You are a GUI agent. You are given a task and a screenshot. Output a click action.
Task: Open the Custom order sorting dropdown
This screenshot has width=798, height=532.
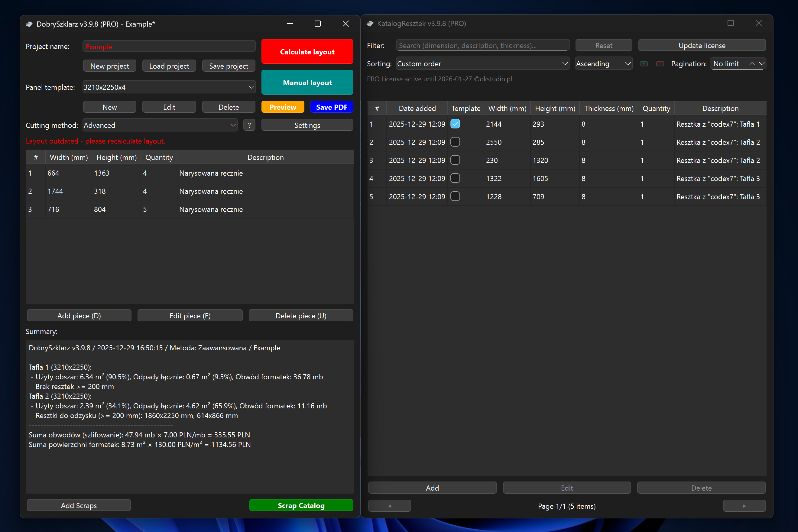(x=482, y=63)
